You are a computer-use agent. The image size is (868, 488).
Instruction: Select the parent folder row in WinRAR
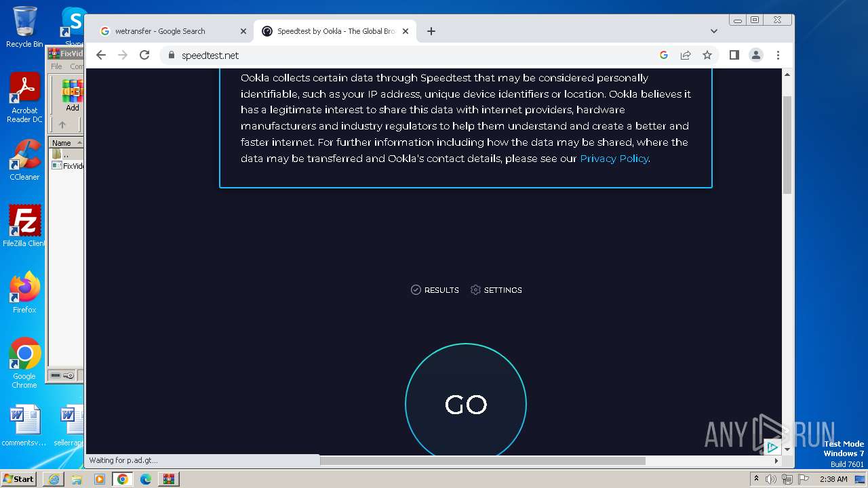click(x=66, y=155)
